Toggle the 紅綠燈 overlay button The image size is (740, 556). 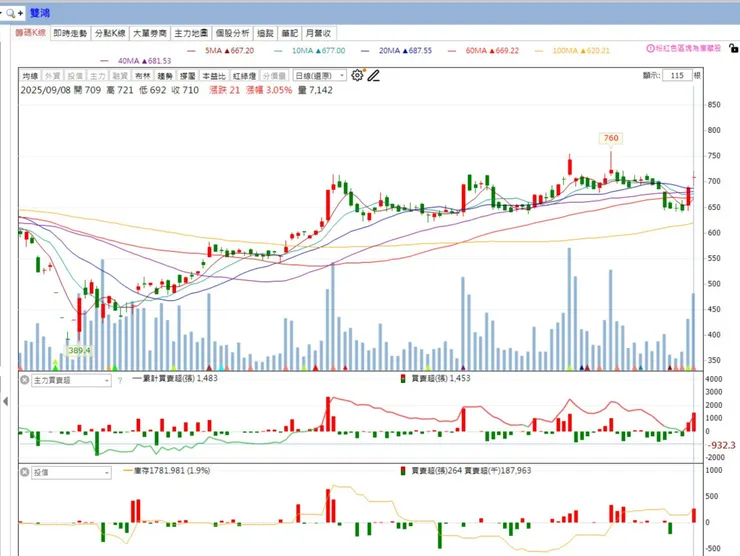click(x=244, y=76)
